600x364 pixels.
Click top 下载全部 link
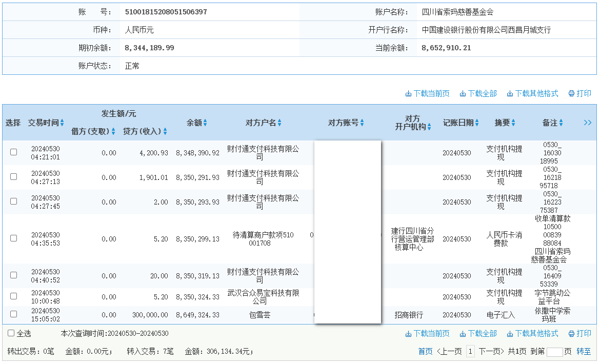[478, 94]
